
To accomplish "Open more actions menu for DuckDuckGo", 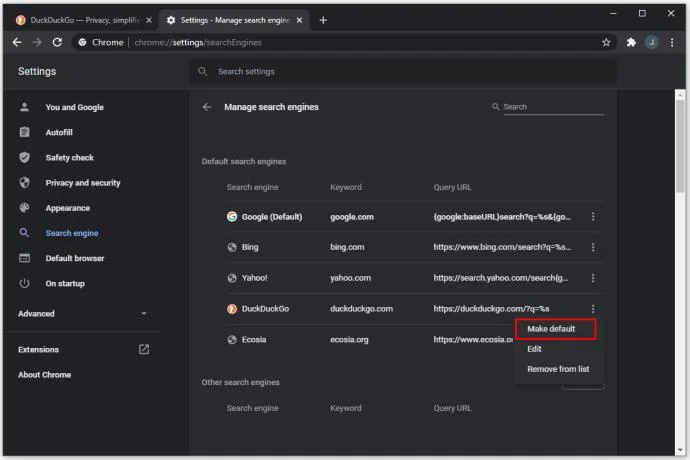I will [593, 309].
